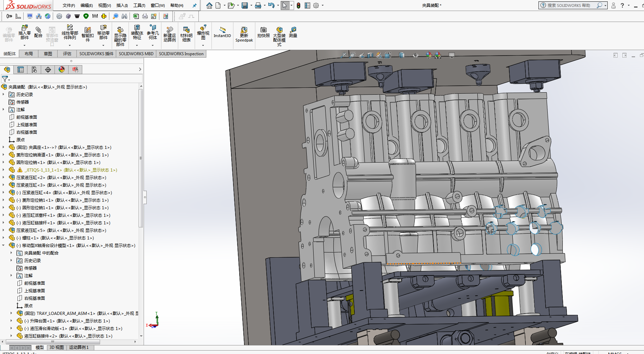Click the SOLIDWORKS help search field

click(569, 5)
